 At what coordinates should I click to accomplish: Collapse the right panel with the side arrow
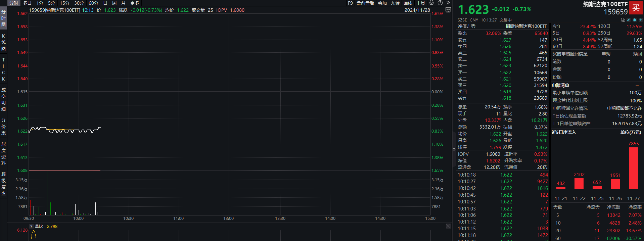click(454, 149)
